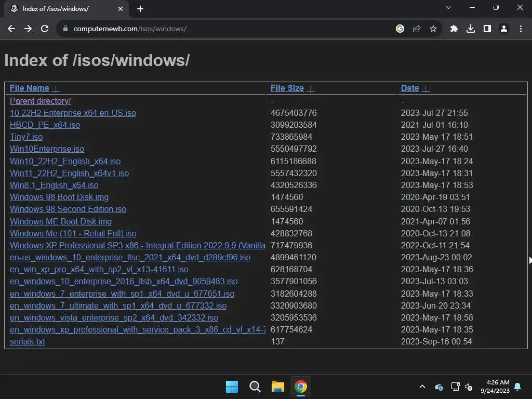This screenshot has height=399, width=532.
Task: Download en-us_windows_10_enterprise_ltsc_2021 iso
Action: point(130,258)
